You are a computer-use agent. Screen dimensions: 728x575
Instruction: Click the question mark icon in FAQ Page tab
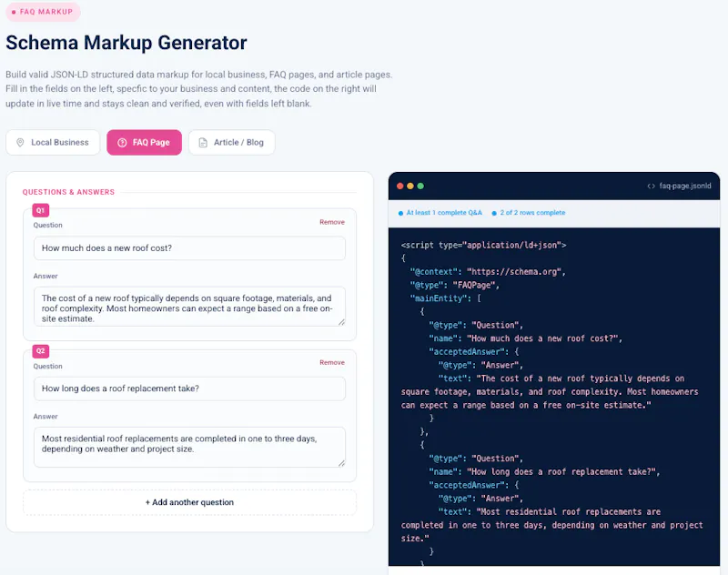click(122, 143)
